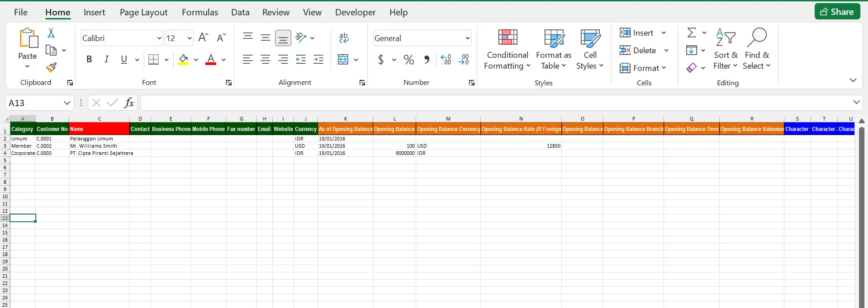Click the Cut scissors icon
The image size is (868, 308).
pyautogui.click(x=51, y=33)
